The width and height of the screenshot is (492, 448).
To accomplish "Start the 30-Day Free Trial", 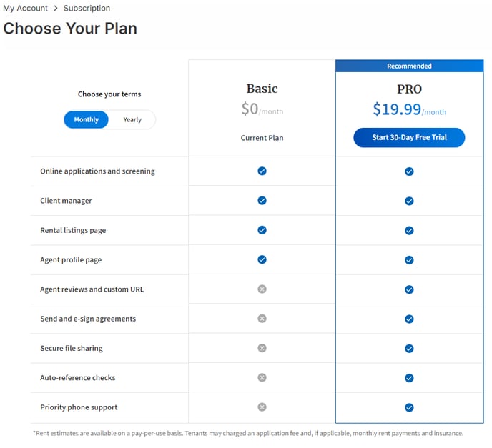I will click(409, 137).
